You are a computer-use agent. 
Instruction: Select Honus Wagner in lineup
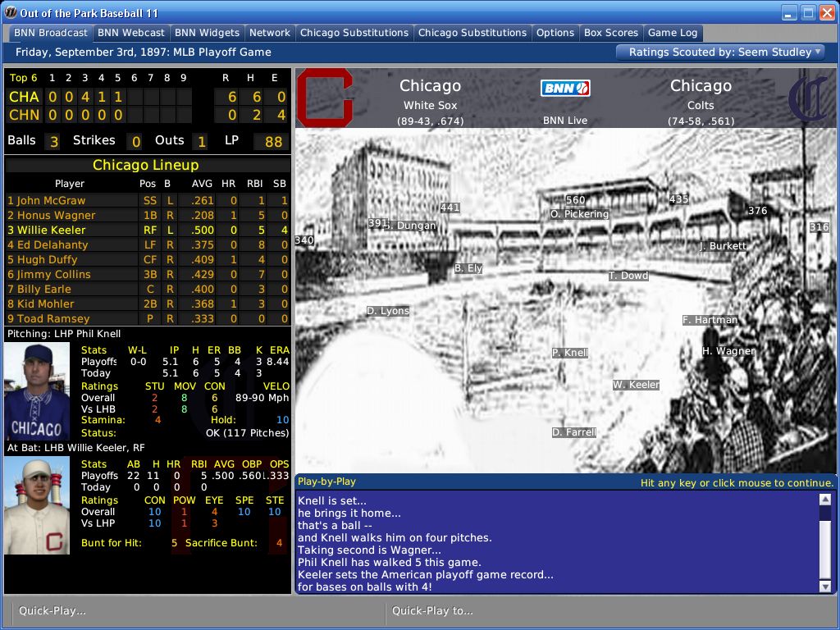click(57, 215)
